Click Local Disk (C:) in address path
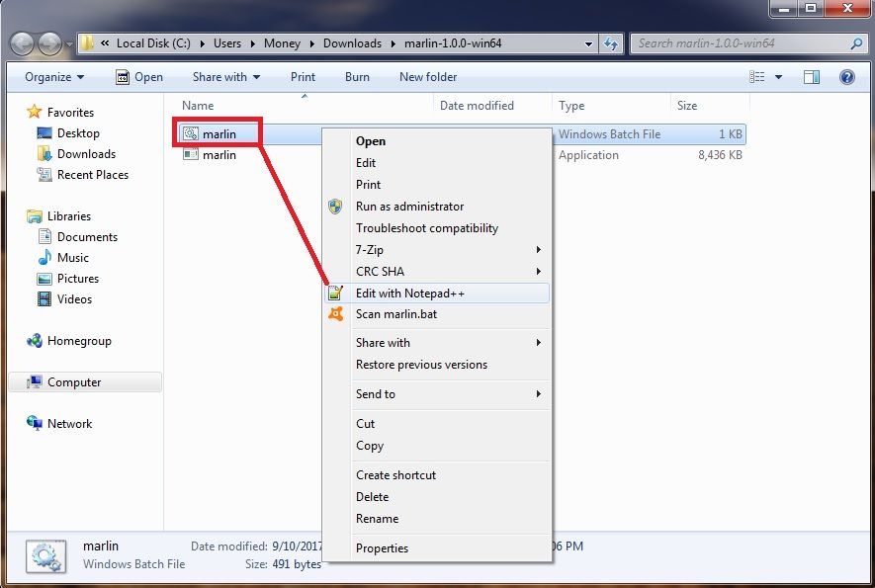This screenshot has width=875, height=588. pyautogui.click(x=153, y=43)
